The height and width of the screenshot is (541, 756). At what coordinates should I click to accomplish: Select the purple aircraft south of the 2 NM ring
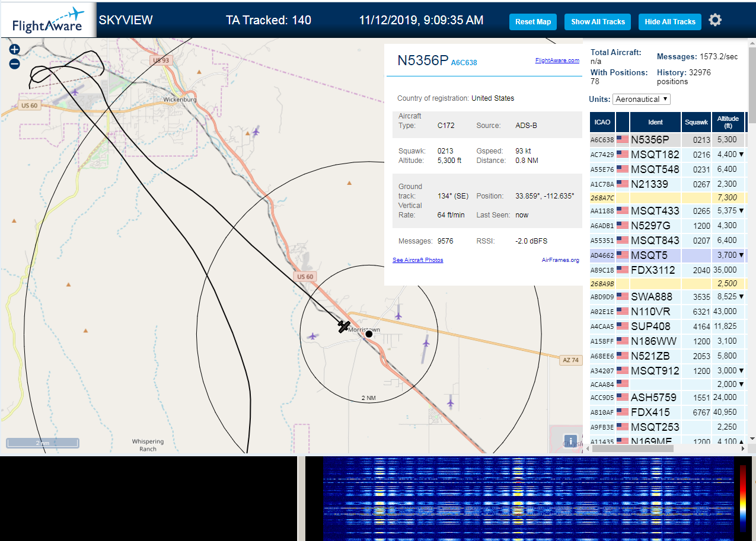click(450, 404)
